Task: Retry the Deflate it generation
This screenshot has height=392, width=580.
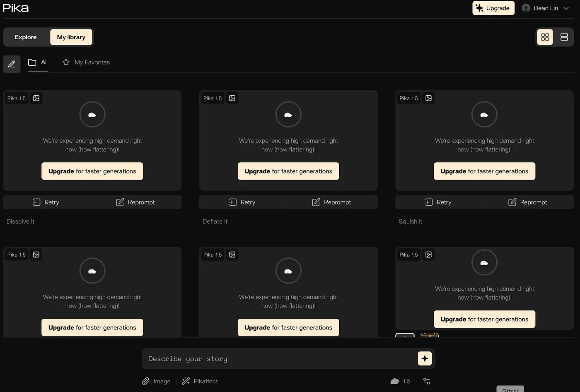Action: pyautogui.click(x=242, y=202)
